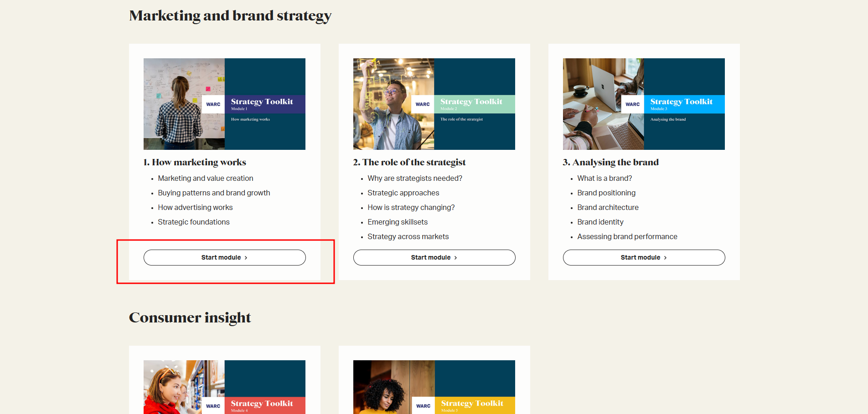Click the red Strategy Toolkit Module 4 banner
Image resolution: width=868 pixels, height=414 pixels.
[264, 405]
